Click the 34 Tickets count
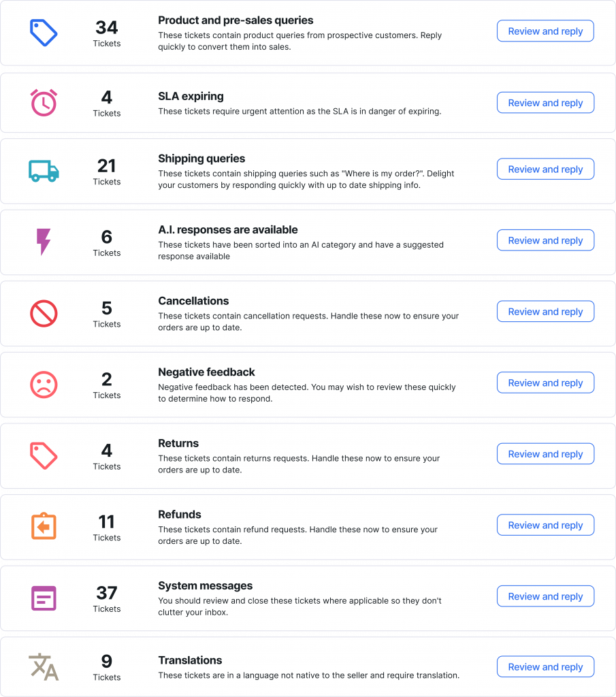The height and width of the screenshot is (697, 616). [107, 33]
